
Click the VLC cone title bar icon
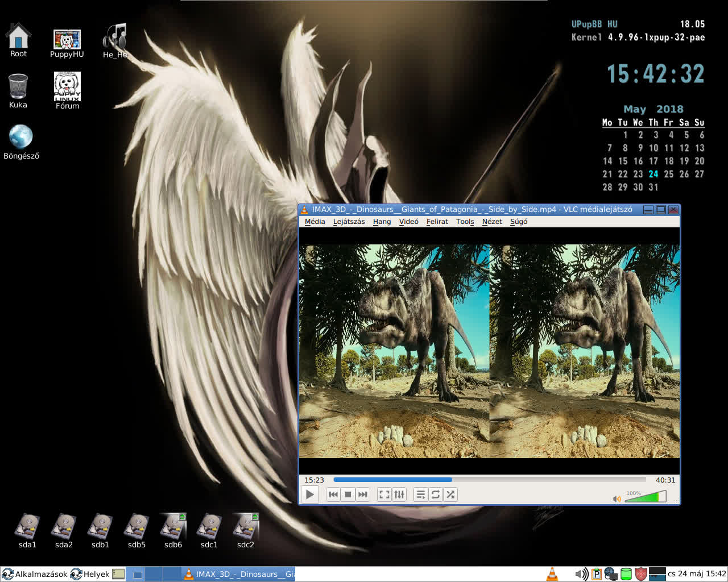click(305, 210)
